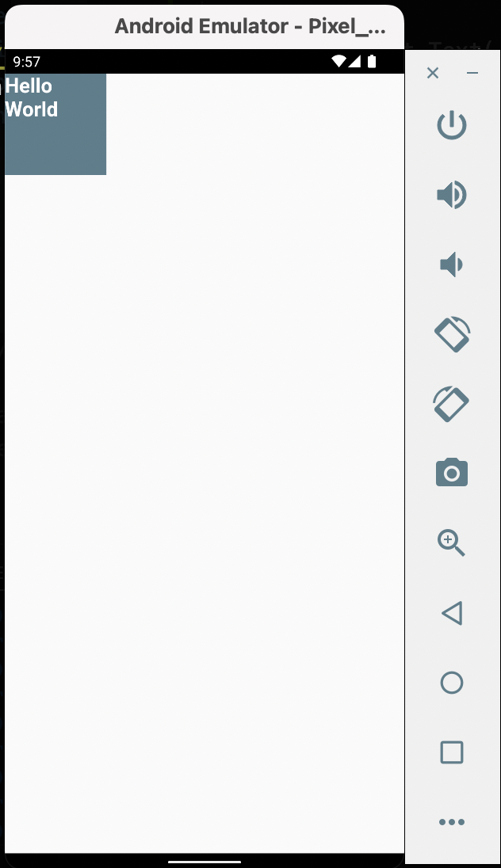Viewport: 501px width, 868px height.
Task: Minimize the emulator using the dash button
Action: pyautogui.click(x=472, y=73)
